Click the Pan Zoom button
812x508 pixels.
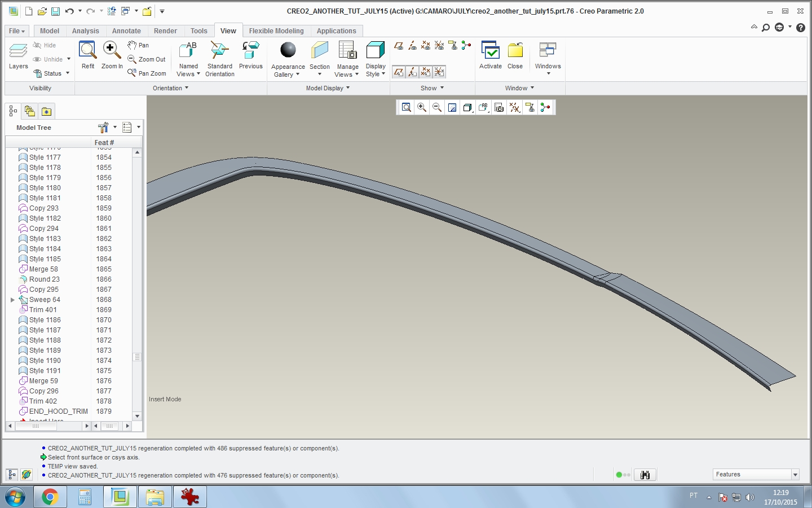(x=147, y=73)
